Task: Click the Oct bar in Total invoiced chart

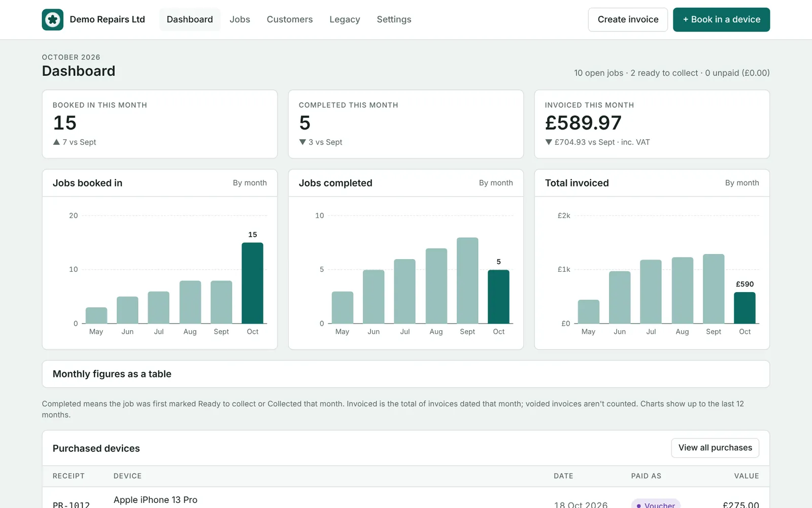Action: (x=745, y=308)
